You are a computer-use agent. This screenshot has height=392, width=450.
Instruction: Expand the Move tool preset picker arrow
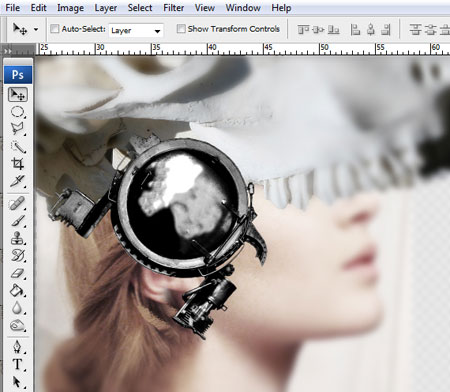coord(36,29)
